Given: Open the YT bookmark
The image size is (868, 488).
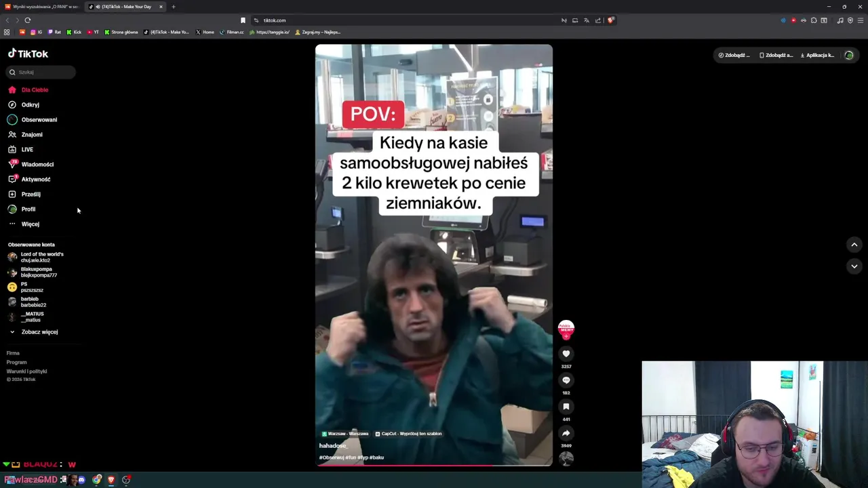Looking at the screenshot, I should 93,32.
